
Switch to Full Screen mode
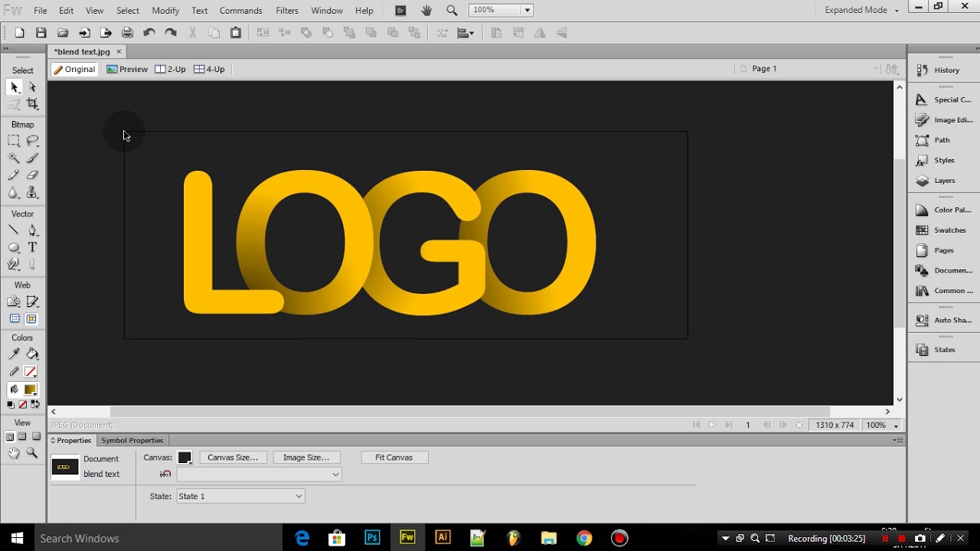point(36,437)
